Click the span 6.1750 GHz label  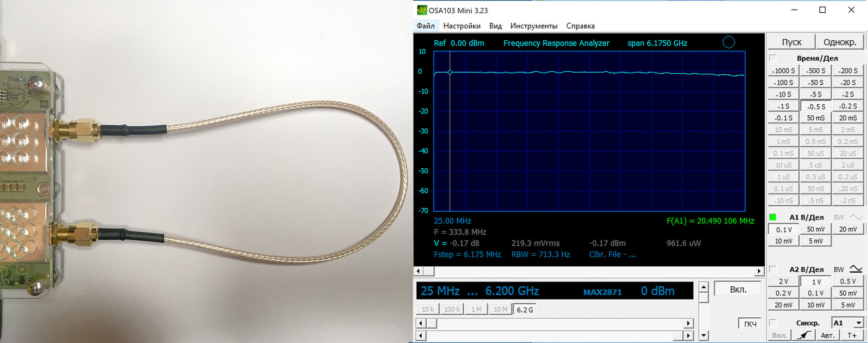click(x=657, y=43)
